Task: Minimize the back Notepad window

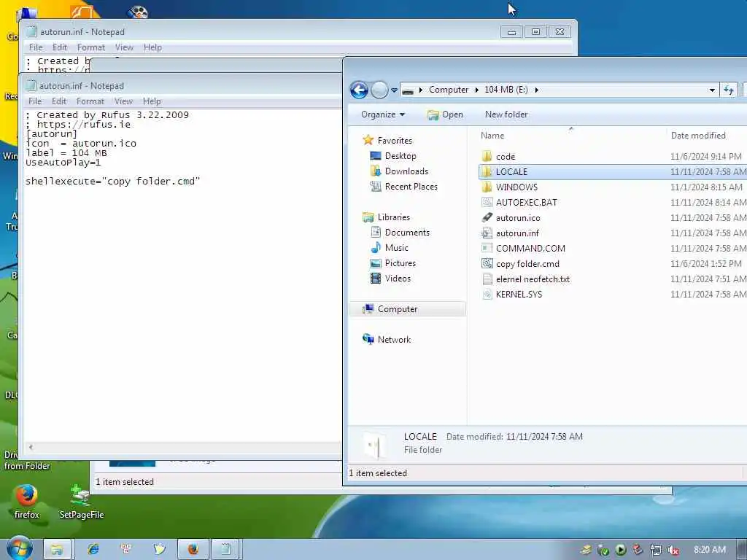Action: click(511, 32)
